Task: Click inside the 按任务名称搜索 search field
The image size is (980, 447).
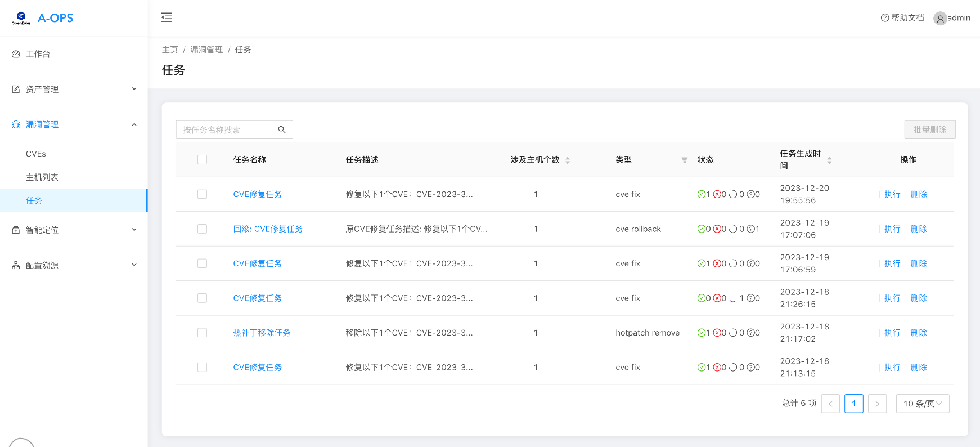Action: [x=228, y=130]
